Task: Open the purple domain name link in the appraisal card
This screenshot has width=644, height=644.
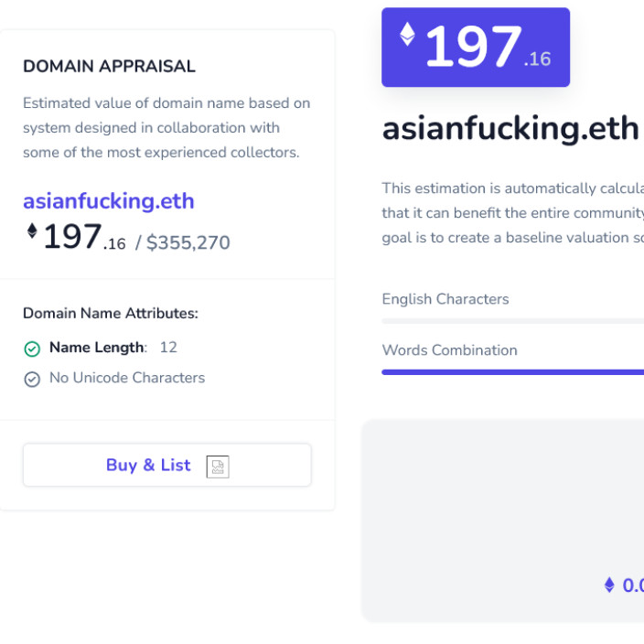Action: 108,201
